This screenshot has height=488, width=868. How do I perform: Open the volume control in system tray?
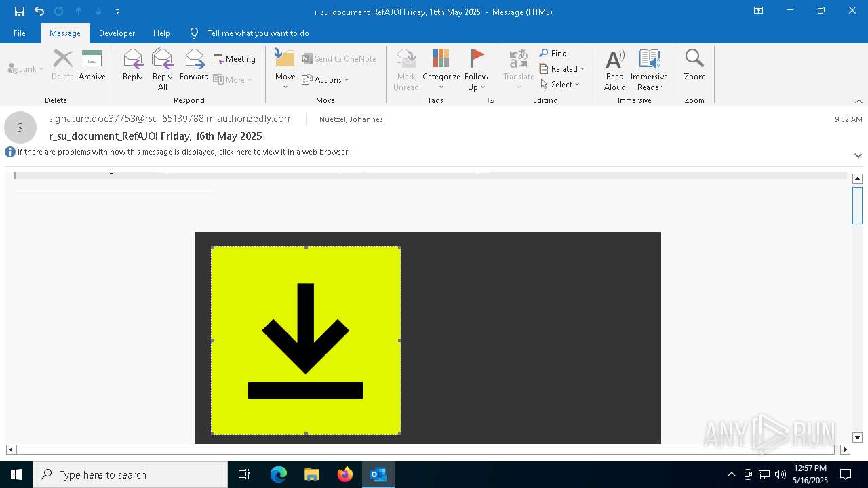[x=781, y=474]
